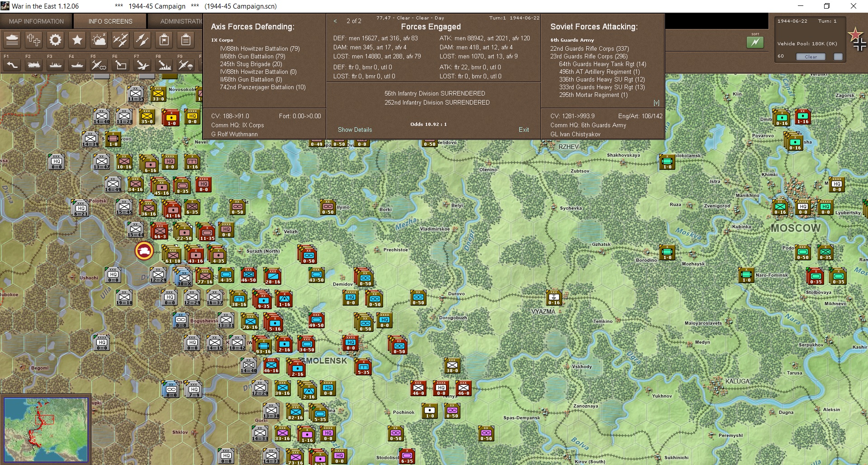Select F2 rail transport locomotive icon
Viewport: 868px width, 465px height.
(34, 65)
